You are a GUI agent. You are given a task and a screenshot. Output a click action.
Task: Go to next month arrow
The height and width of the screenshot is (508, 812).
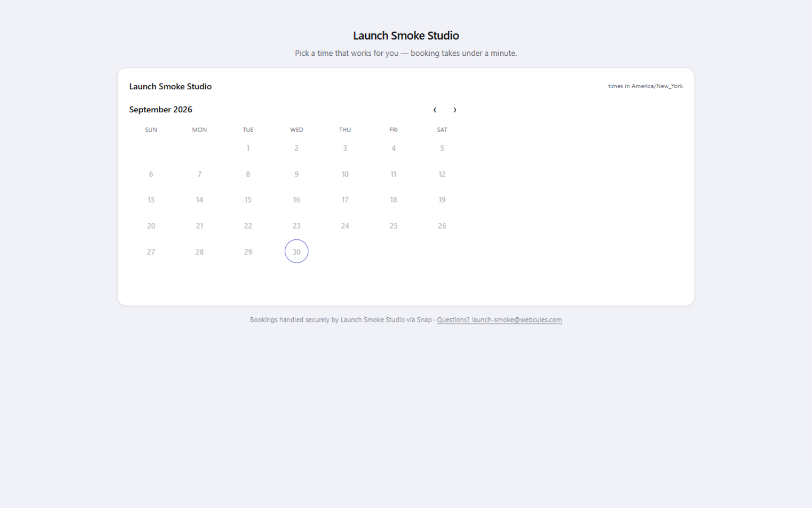455,110
